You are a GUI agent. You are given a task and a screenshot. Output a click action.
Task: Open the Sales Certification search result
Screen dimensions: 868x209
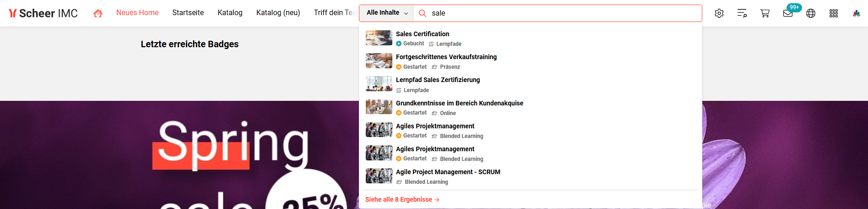click(530, 38)
